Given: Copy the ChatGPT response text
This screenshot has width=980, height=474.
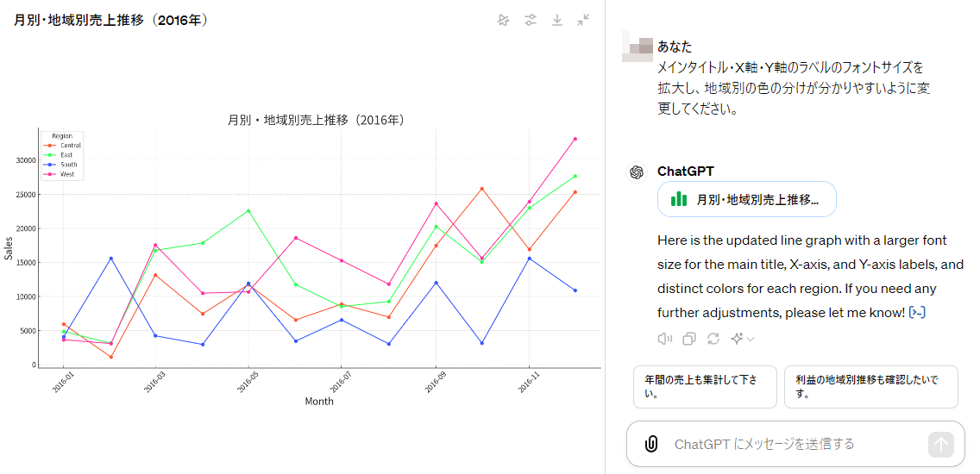Looking at the screenshot, I should [688, 339].
